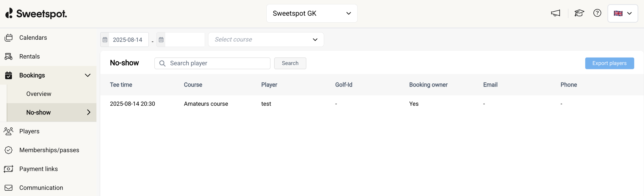Click the start date calendar icon

pyautogui.click(x=105, y=40)
